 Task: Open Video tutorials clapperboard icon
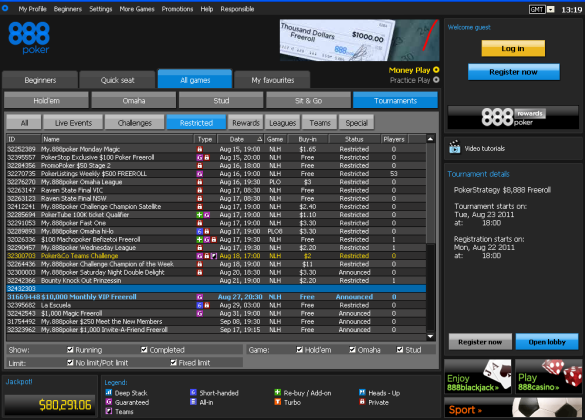454,148
